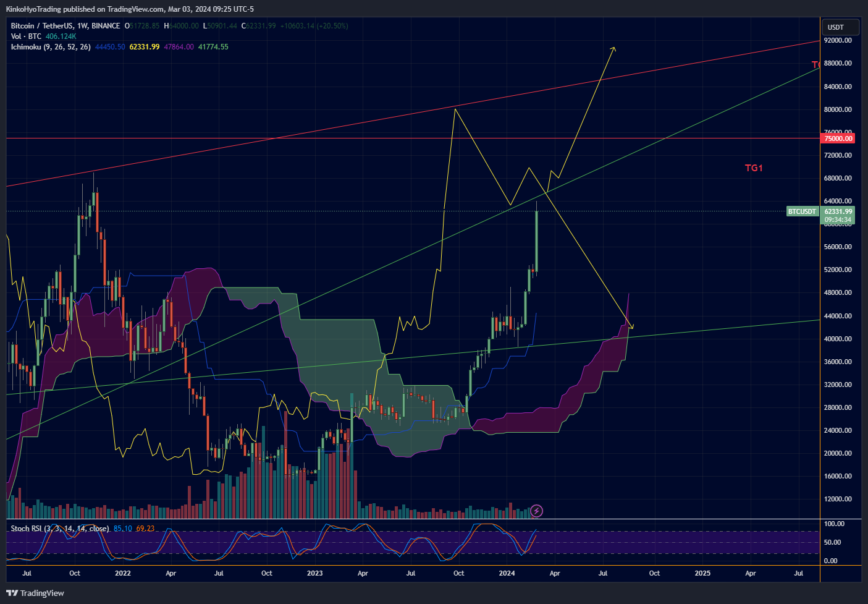Click the 09:34:34 bar countdown
The image size is (868, 604).
pos(838,219)
